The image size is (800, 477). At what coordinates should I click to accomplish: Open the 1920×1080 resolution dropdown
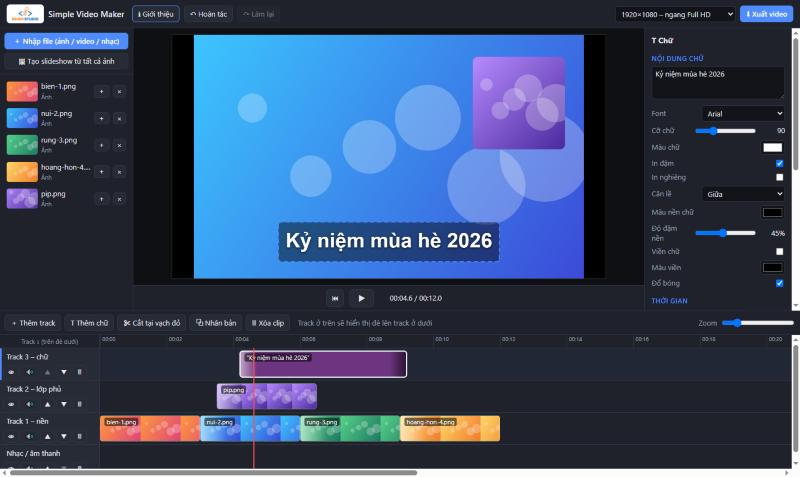click(x=675, y=14)
